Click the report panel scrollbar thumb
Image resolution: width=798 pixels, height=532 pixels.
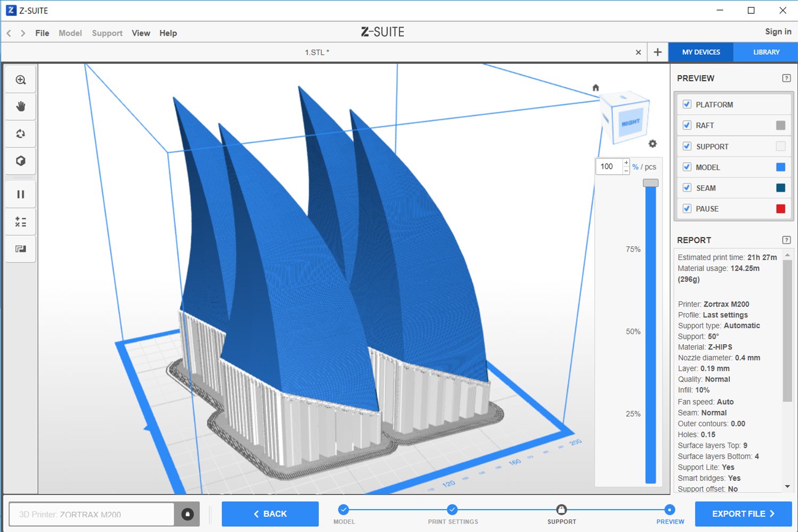(x=787, y=331)
